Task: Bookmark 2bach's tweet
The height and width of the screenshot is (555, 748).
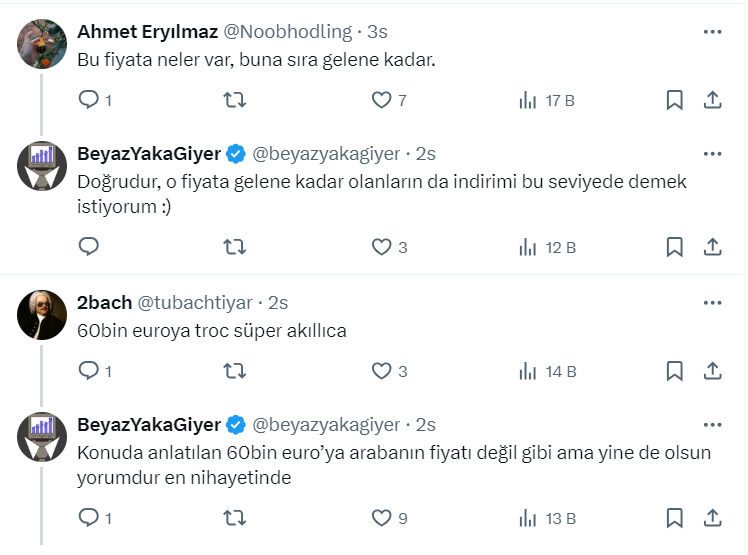Action: 674,371
